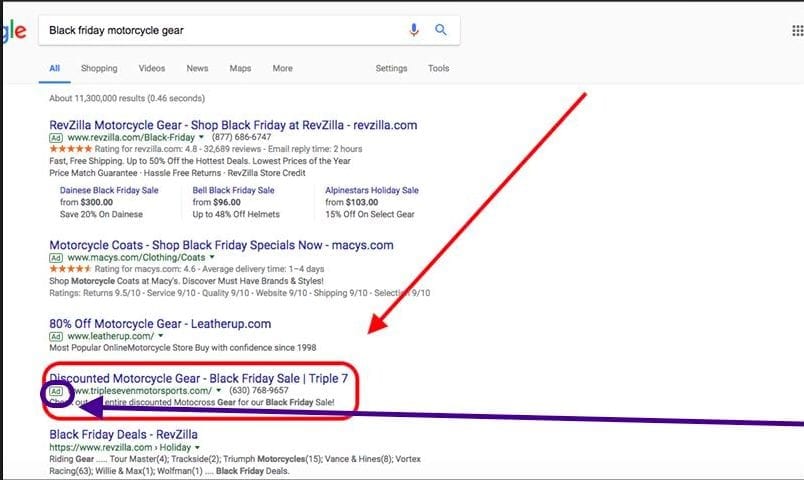
Task: Click Shop Motorcycle Coats at Macy's description
Action: coord(186,281)
